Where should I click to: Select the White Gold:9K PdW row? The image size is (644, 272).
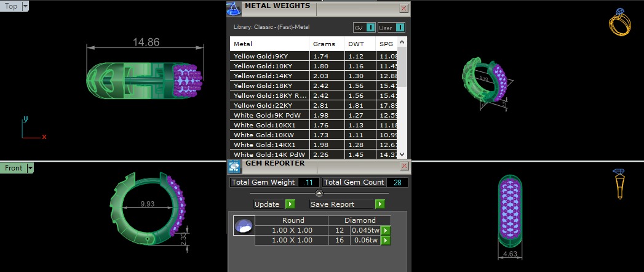pyautogui.click(x=314, y=116)
